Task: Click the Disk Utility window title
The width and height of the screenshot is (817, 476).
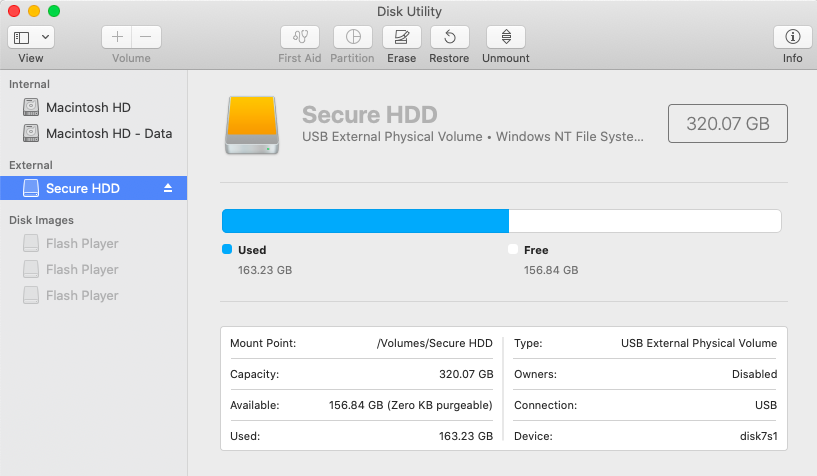Action: (x=409, y=11)
